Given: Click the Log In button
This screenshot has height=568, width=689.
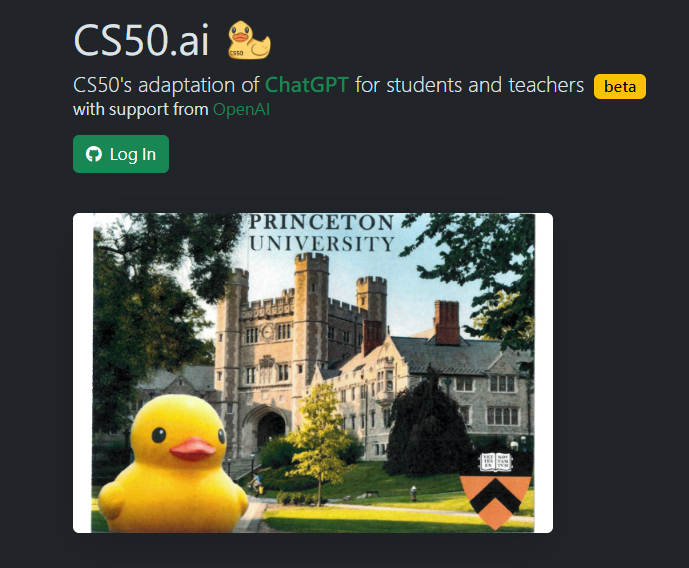Looking at the screenshot, I should [121, 154].
